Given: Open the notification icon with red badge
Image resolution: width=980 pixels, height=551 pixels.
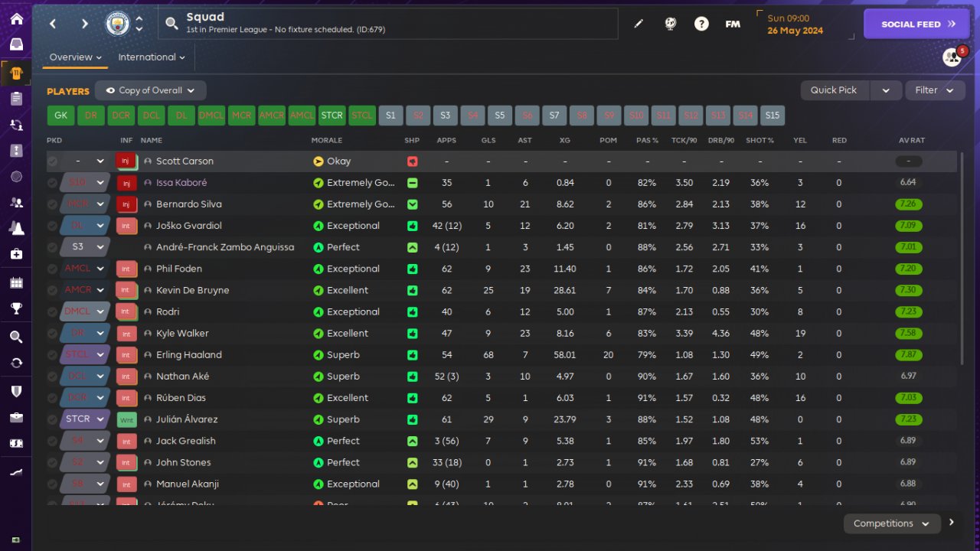Looking at the screenshot, I should (952, 57).
